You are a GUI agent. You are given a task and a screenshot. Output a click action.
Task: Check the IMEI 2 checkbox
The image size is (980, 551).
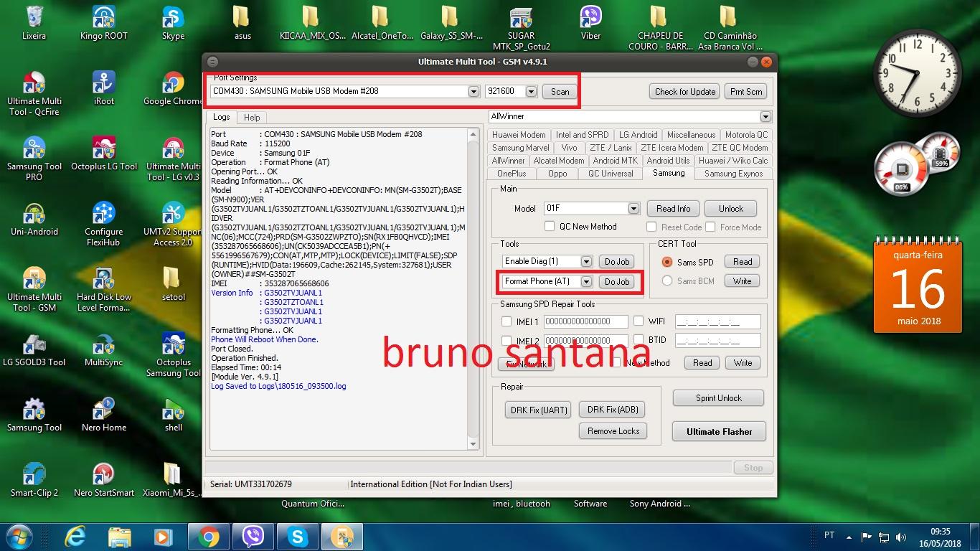tap(507, 341)
